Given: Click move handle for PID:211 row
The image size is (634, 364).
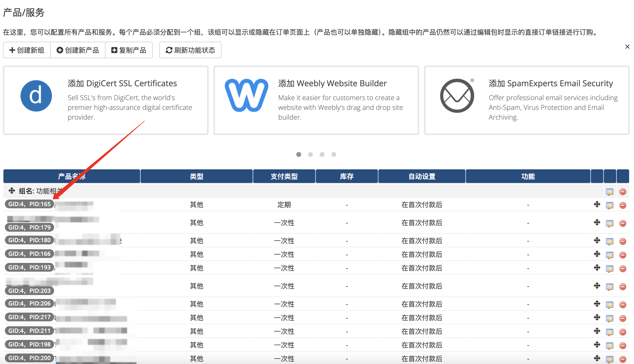Looking at the screenshot, I should coord(597,331).
